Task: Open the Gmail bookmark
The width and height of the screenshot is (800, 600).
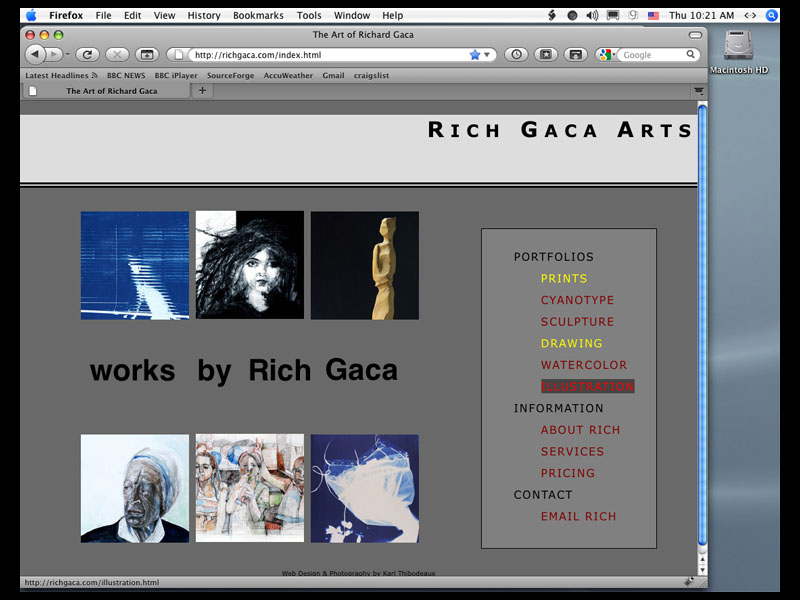Action: coord(333,76)
